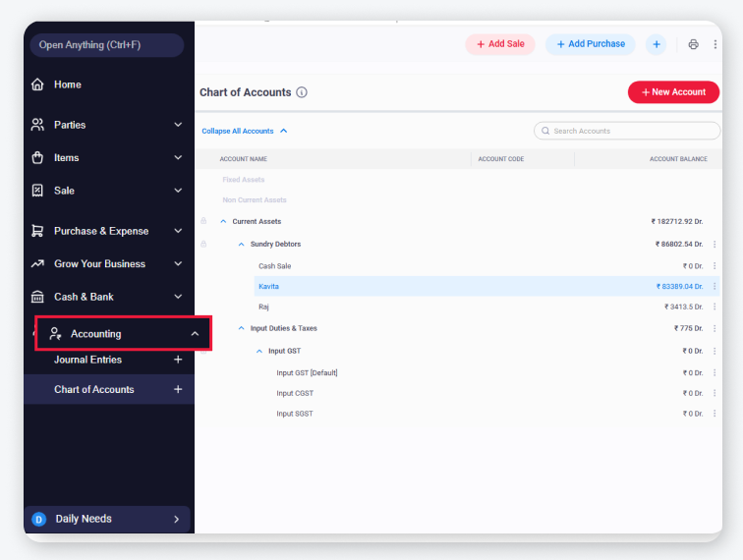Viewport: 743px width, 560px height.
Task: Click the Account Balance column header
Action: 678,159
